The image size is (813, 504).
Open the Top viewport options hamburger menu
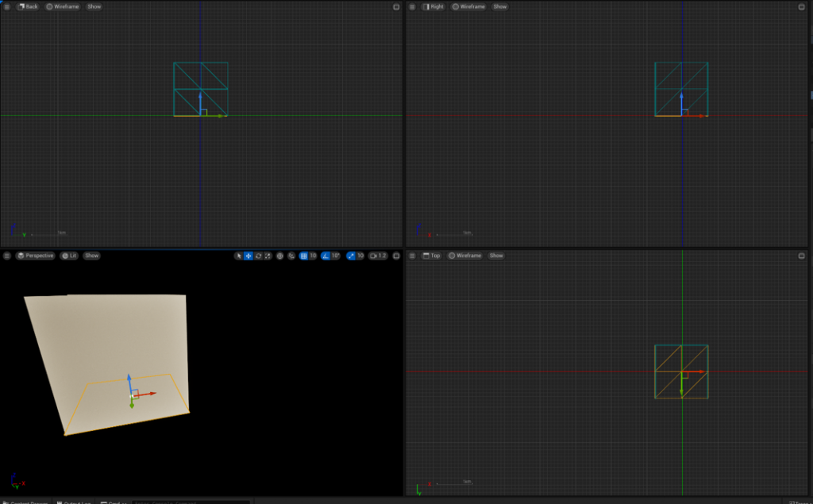(412, 256)
